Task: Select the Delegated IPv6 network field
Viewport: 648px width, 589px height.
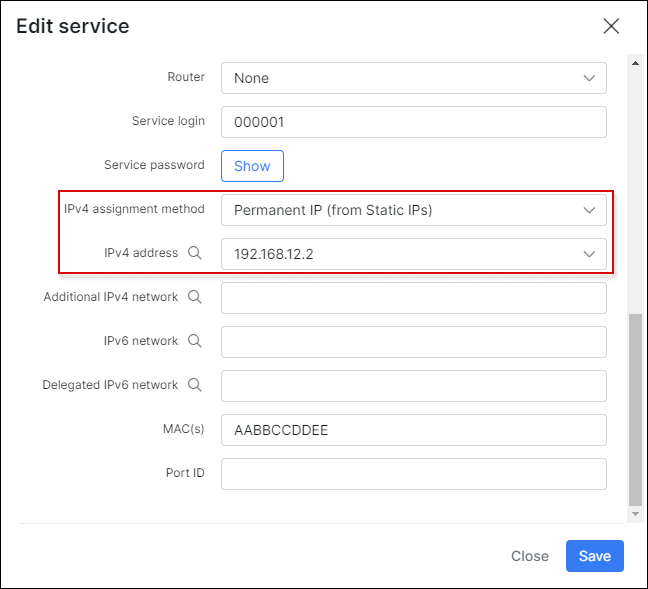Action: coord(413,386)
